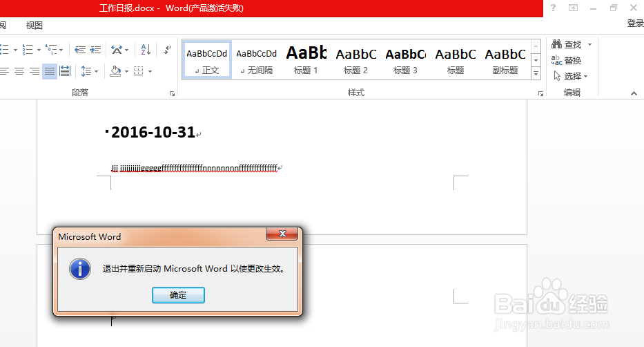Apply the 无间隔 style
The image size is (644, 347).
tap(257, 59)
